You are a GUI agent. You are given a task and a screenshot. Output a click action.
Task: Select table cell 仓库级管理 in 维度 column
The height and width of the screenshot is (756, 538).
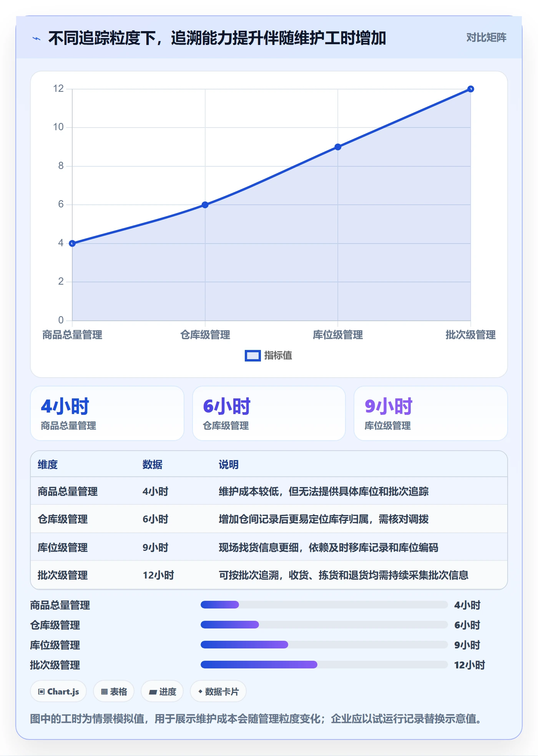click(x=63, y=519)
